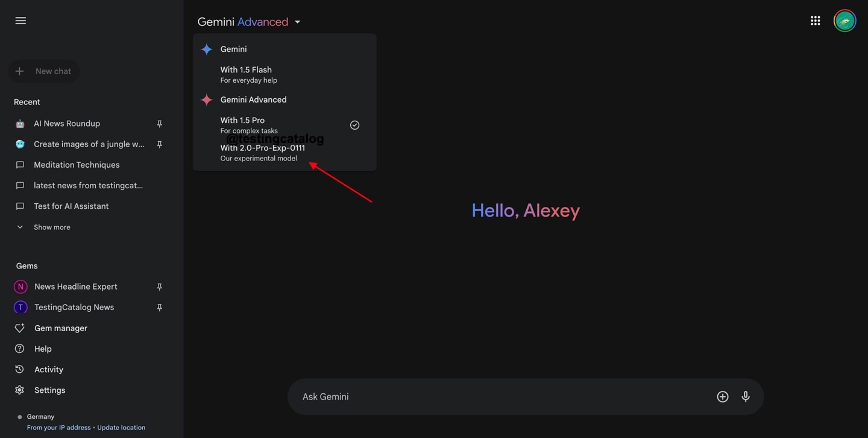Screen dimensions: 868x438
Task: View your Gemini Activity history
Action: click(48, 369)
